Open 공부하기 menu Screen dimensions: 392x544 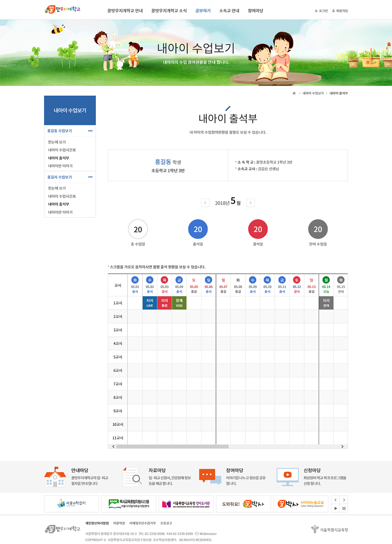point(203,11)
